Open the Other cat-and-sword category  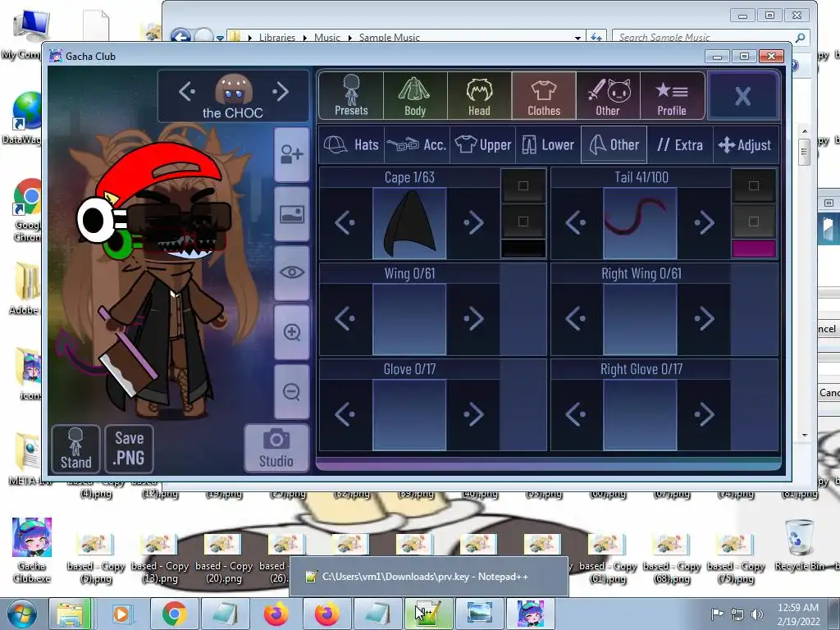608,95
